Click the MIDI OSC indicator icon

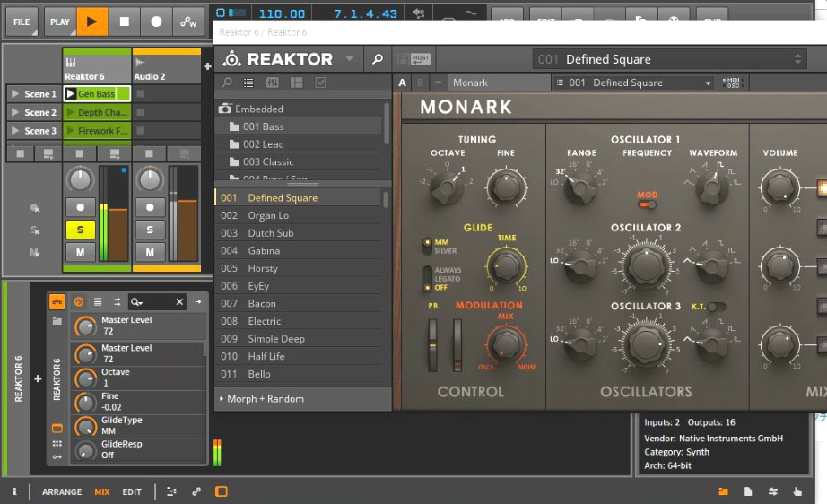[732, 83]
